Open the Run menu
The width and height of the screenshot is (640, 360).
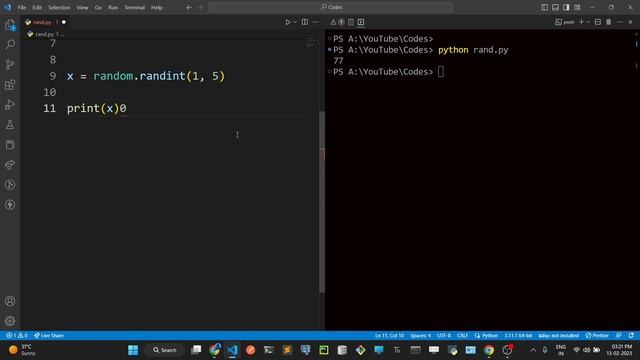click(x=113, y=7)
